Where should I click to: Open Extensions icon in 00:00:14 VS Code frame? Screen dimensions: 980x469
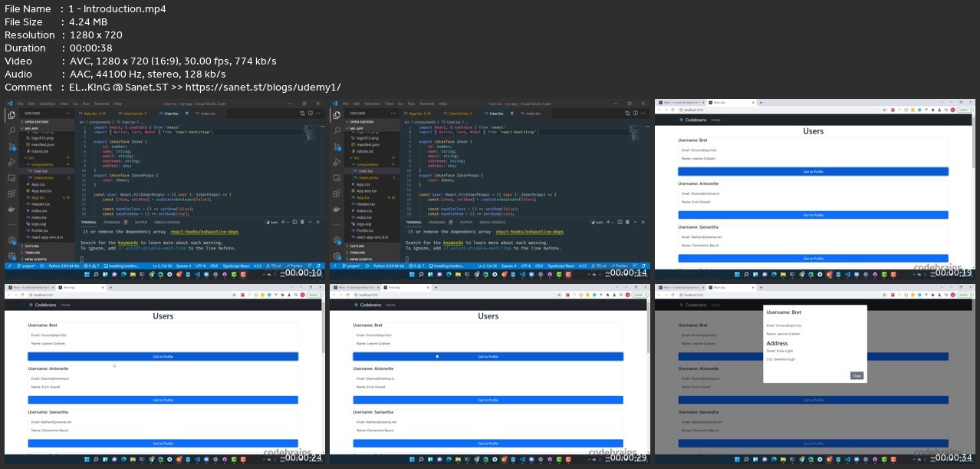click(337, 193)
